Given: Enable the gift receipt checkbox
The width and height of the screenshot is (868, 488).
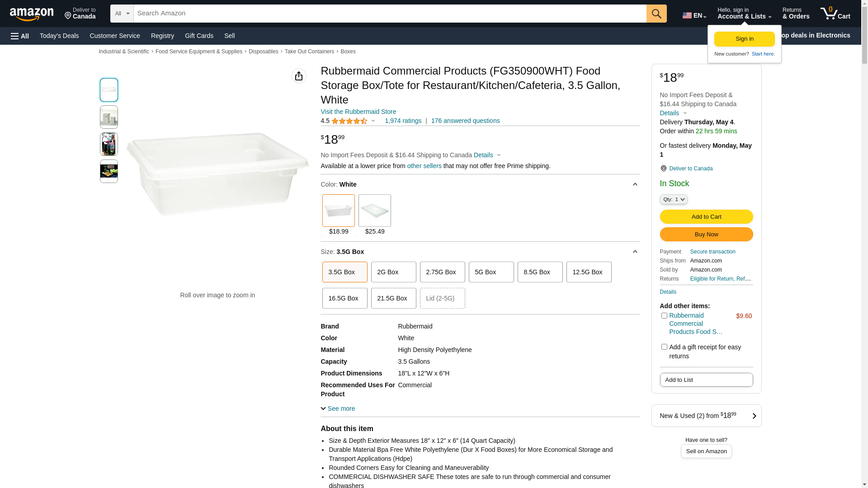Looking at the screenshot, I should [664, 347].
